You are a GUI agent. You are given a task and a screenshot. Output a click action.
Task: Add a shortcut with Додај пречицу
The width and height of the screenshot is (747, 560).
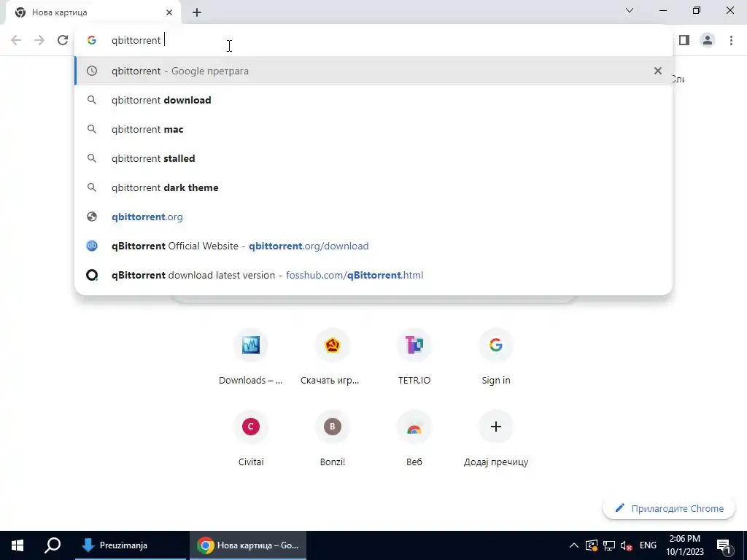point(495,438)
